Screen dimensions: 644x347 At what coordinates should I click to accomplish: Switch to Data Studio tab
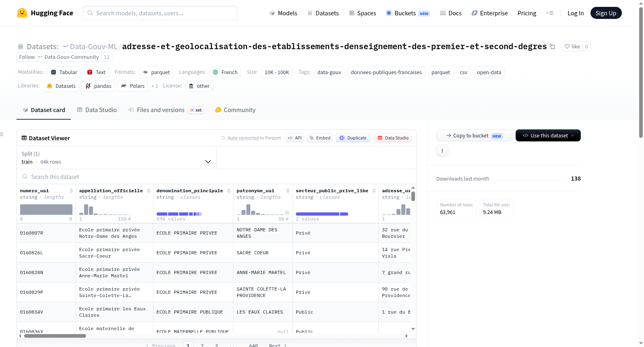click(x=97, y=110)
